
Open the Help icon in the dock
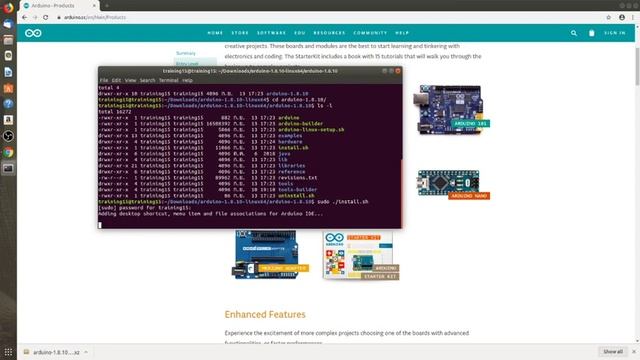8,104
